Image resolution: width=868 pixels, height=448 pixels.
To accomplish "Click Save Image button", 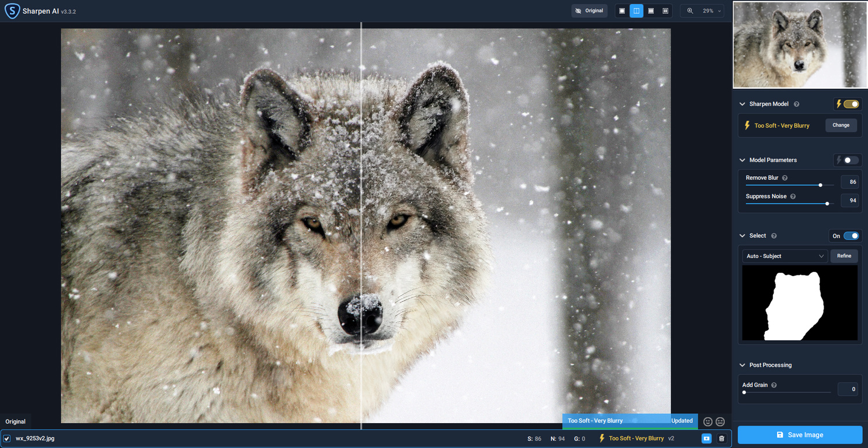I will (800, 435).
